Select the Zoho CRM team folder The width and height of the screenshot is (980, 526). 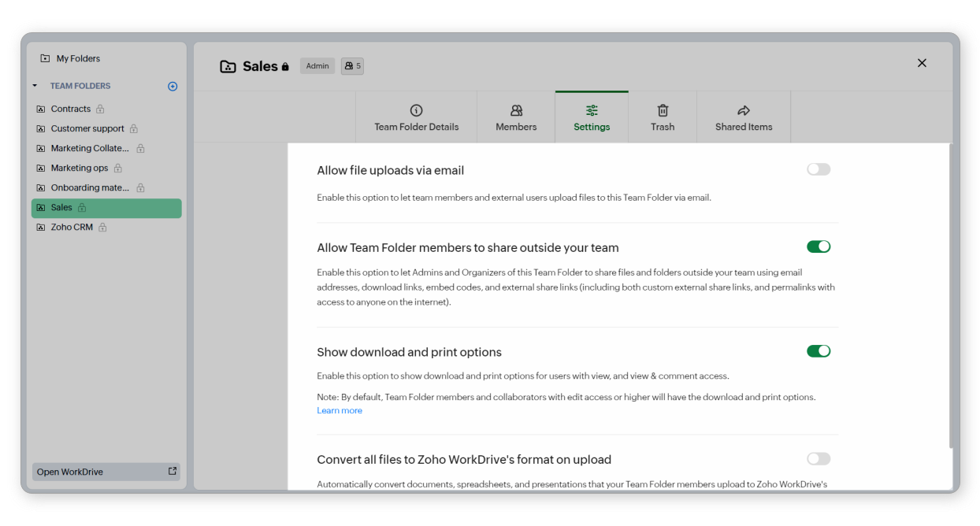coord(72,227)
